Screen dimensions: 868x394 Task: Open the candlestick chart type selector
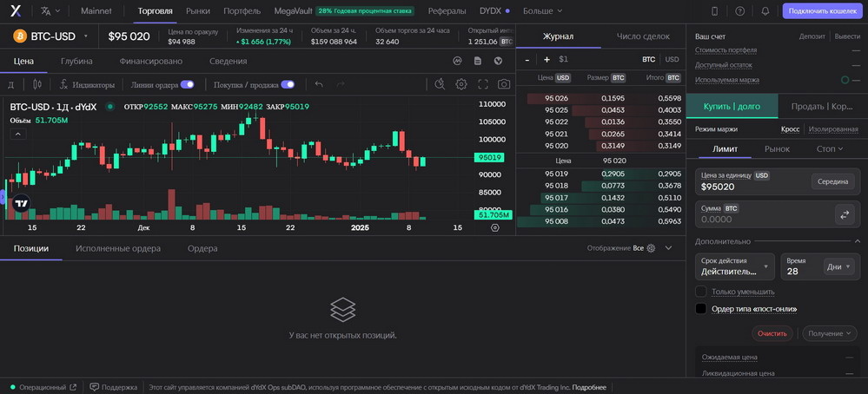pyautogui.click(x=37, y=84)
